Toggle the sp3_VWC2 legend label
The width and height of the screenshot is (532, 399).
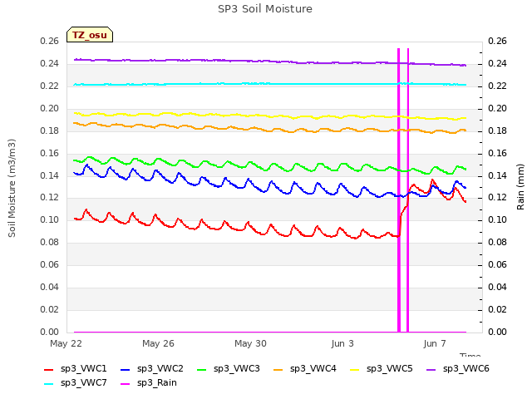pyautogui.click(x=160, y=369)
